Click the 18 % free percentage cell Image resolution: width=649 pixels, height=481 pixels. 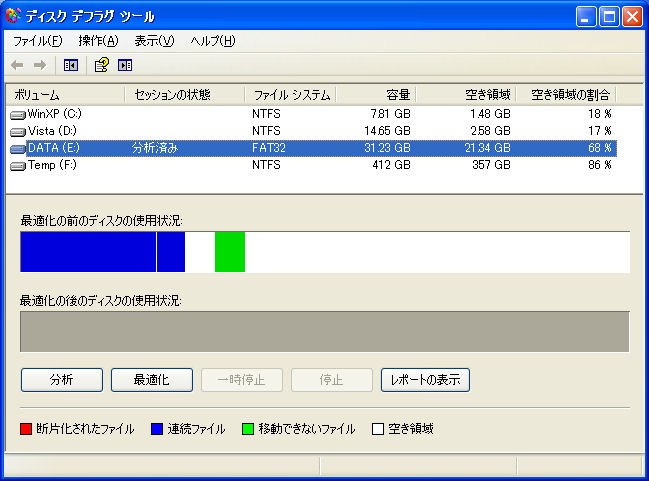pyautogui.click(x=600, y=114)
